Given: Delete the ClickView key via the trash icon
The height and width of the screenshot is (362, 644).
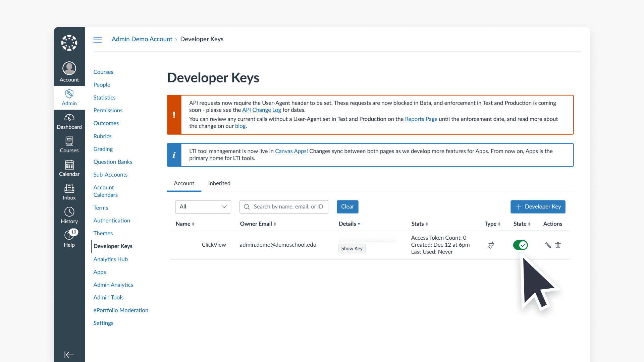Looking at the screenshot, I should (x=558, y=245).
